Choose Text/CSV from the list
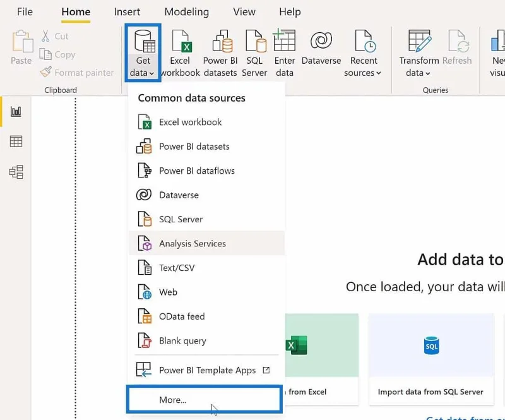The width and height of the screenshot is (505, 420). click(x=206, y=268)
